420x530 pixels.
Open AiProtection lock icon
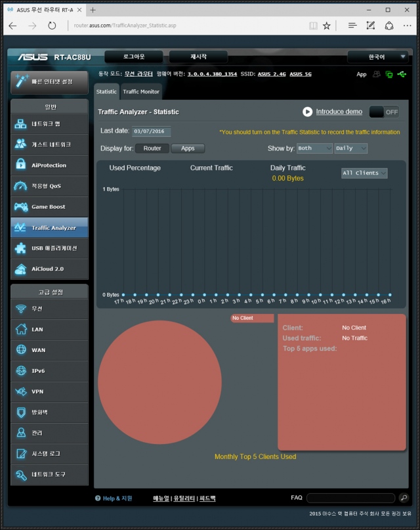click(20, 165)
